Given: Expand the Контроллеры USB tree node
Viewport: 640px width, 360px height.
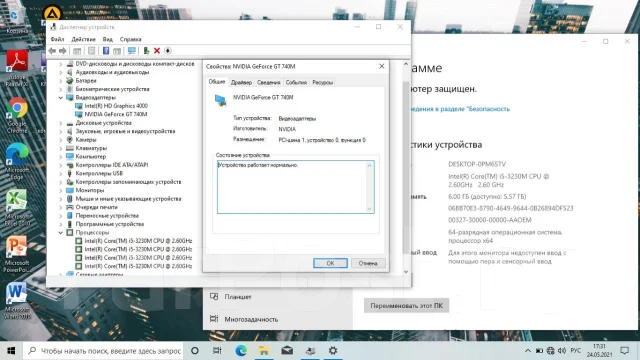Looking at the screenshot, I should [x=61, y=173].
